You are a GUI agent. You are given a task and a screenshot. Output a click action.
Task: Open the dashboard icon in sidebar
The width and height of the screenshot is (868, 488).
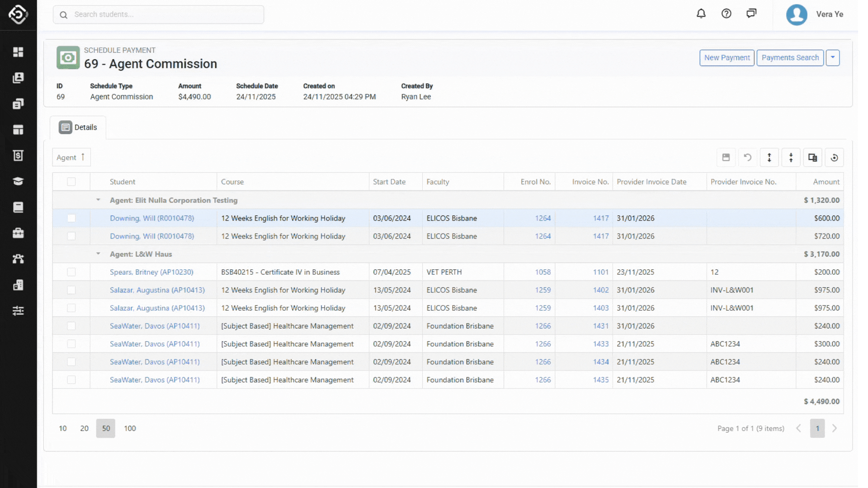[x=18, y=52]
